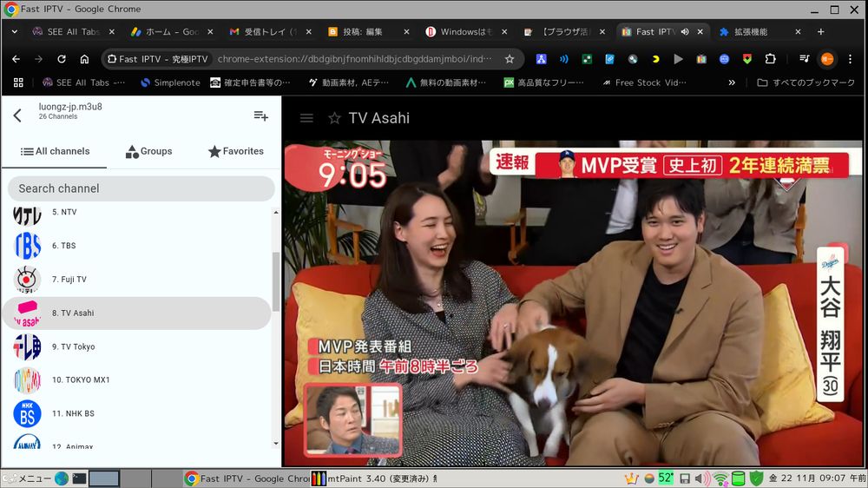
Task: Switch to the Gmail 受信トレイ tab
Action: [270, 31]
